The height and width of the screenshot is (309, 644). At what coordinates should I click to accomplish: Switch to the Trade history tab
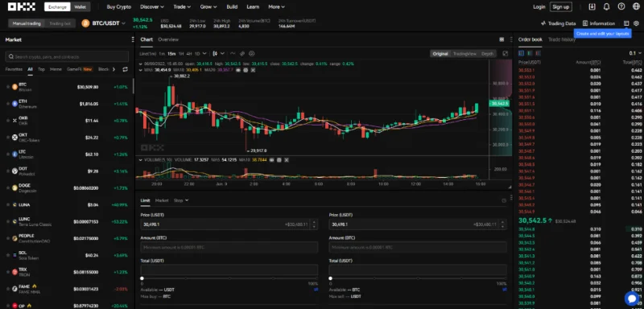561,39
